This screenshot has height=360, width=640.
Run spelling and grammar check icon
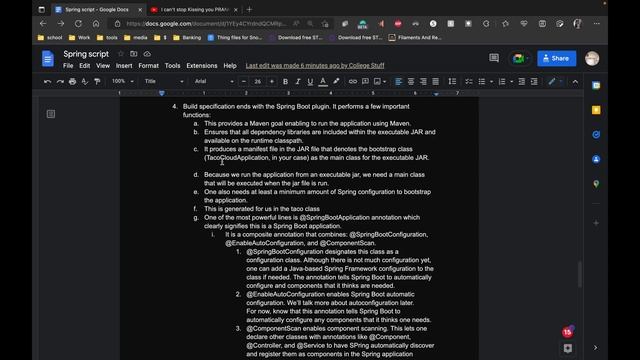(84, 82)
